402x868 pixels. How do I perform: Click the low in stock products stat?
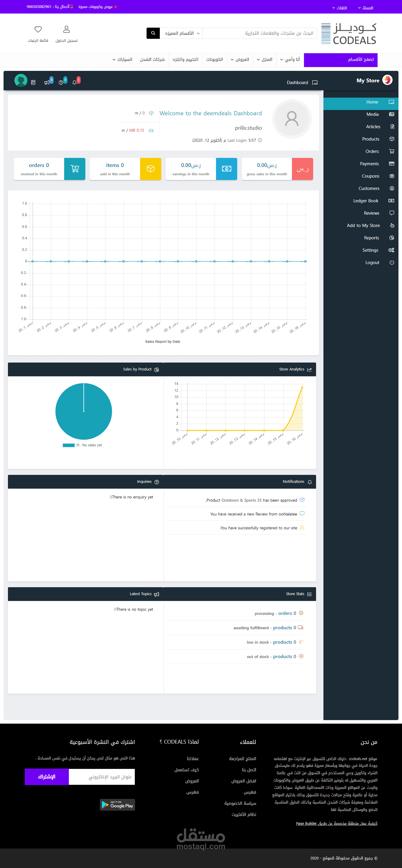coord(272,642)
